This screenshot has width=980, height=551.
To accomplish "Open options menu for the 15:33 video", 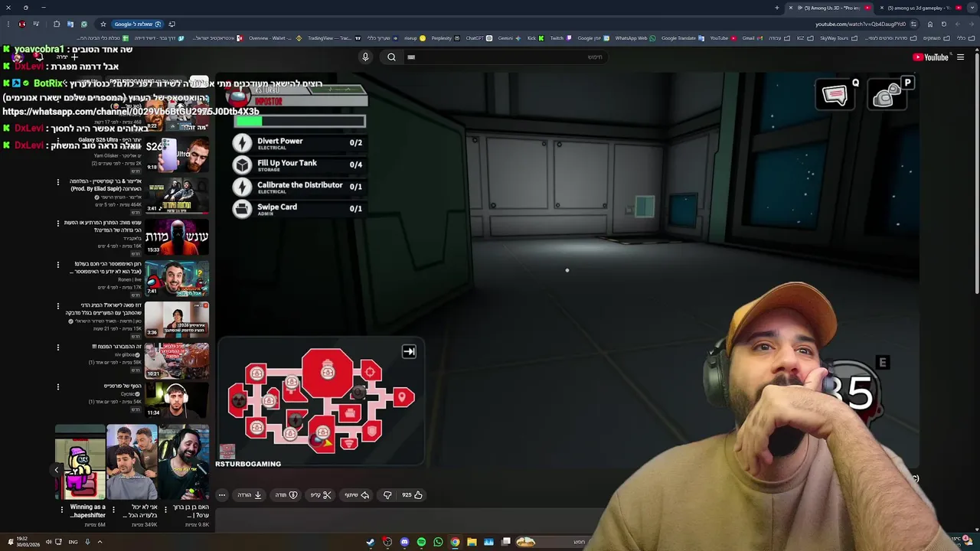I will [57, 223].
